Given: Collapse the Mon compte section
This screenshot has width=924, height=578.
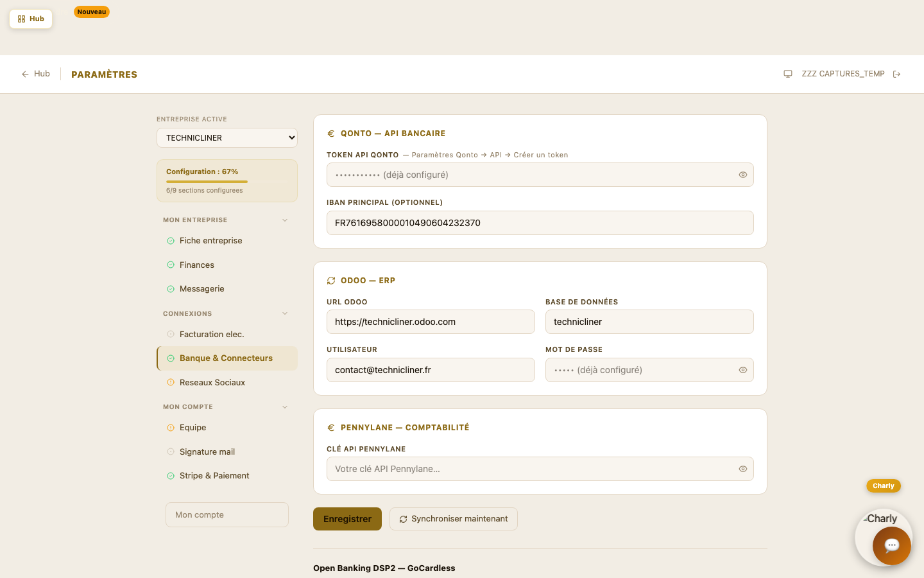Looking at the screenshot, I should click(285, 407).
